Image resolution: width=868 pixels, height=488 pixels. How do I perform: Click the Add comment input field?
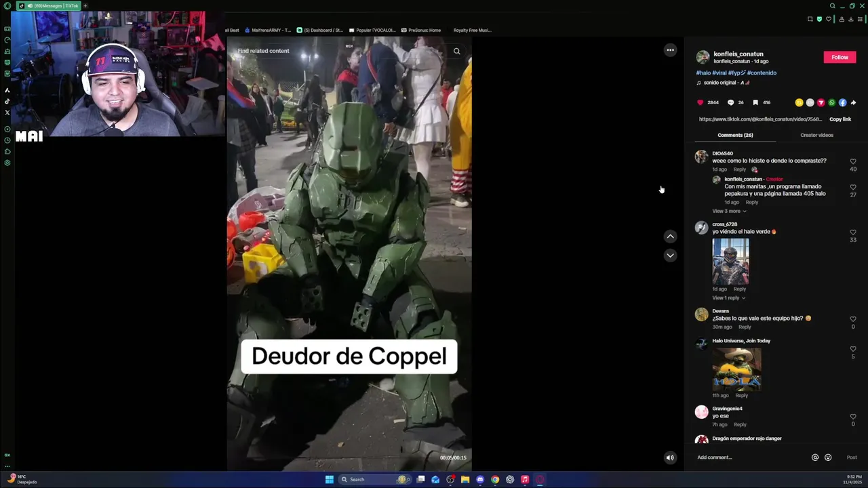coord(751,457)
